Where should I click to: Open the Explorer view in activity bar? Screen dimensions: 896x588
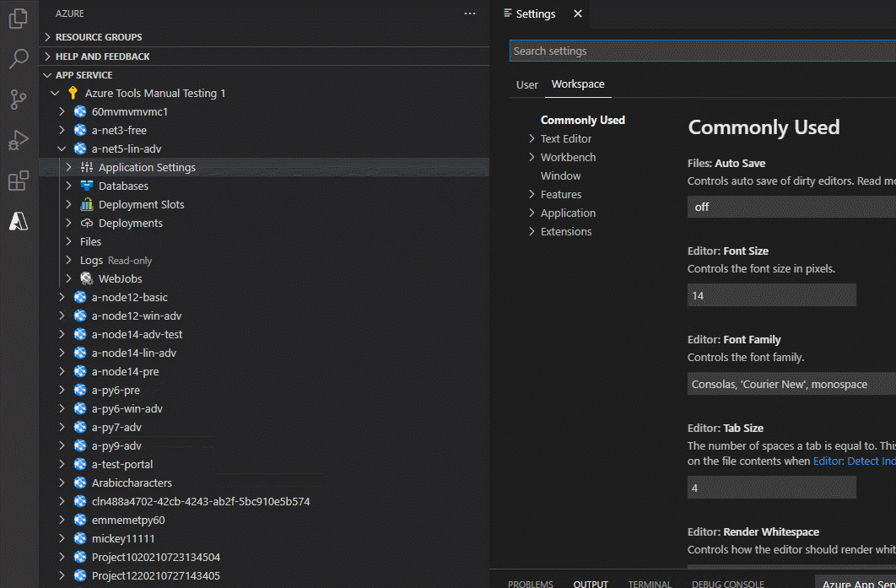(19, 19)
